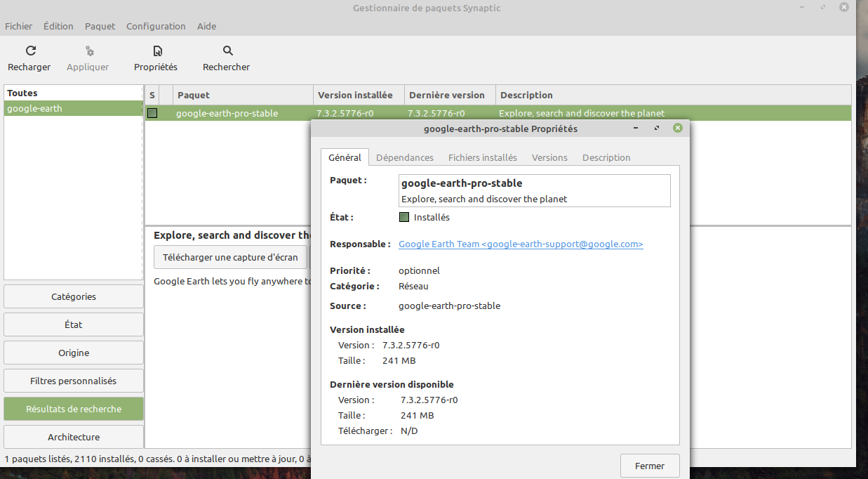Click the Rechercher magnifier icon

click(227, 51)
